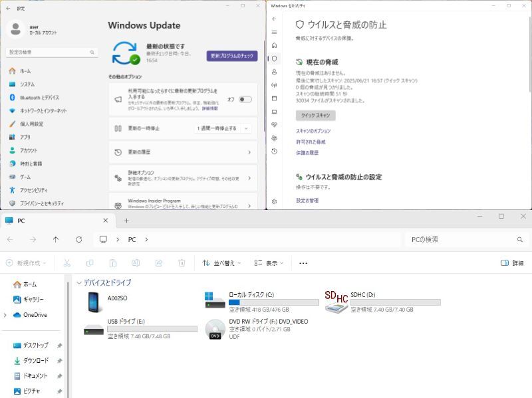Screen dimensions: 532x398
Task: Click 更新プログラムのチェック button
Action: (232, 56)
